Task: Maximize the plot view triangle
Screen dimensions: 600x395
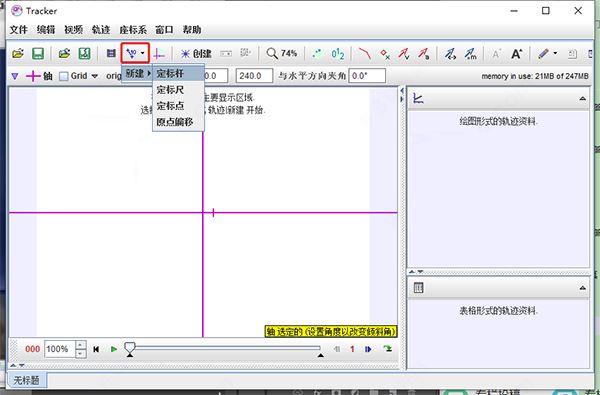Action: 582,99
